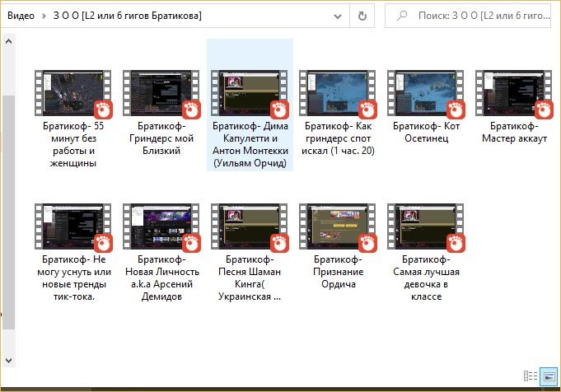The image size is (561, 392).
Task: Switch to large icons view
Action: click(549, 376)
